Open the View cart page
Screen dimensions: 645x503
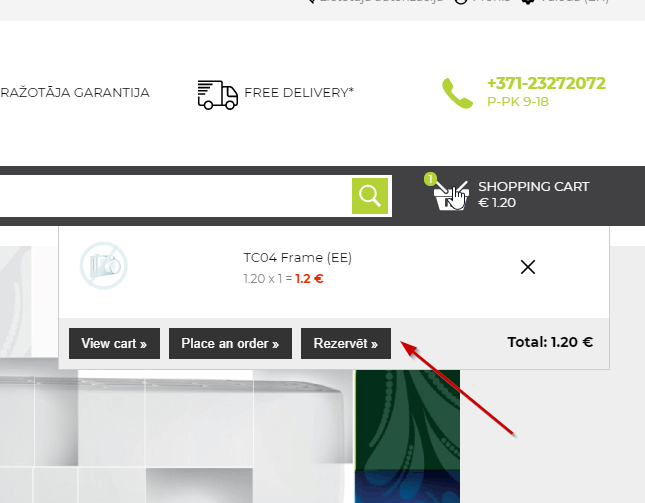tap(114, 343)
